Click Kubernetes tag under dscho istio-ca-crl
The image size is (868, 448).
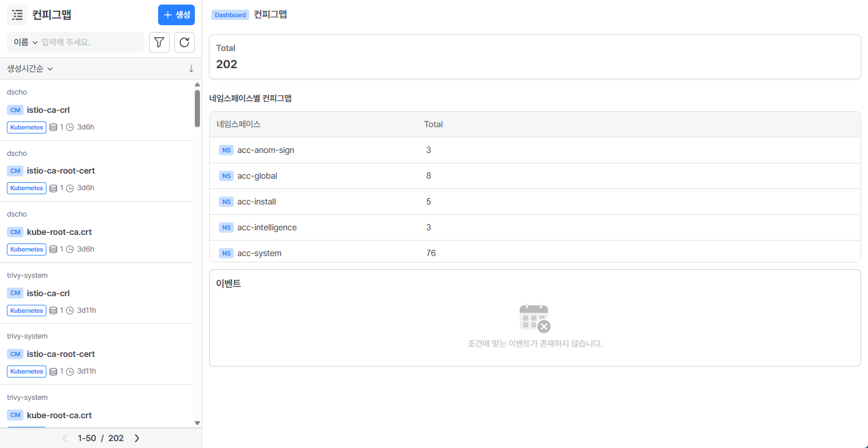[x=27, y=127]
